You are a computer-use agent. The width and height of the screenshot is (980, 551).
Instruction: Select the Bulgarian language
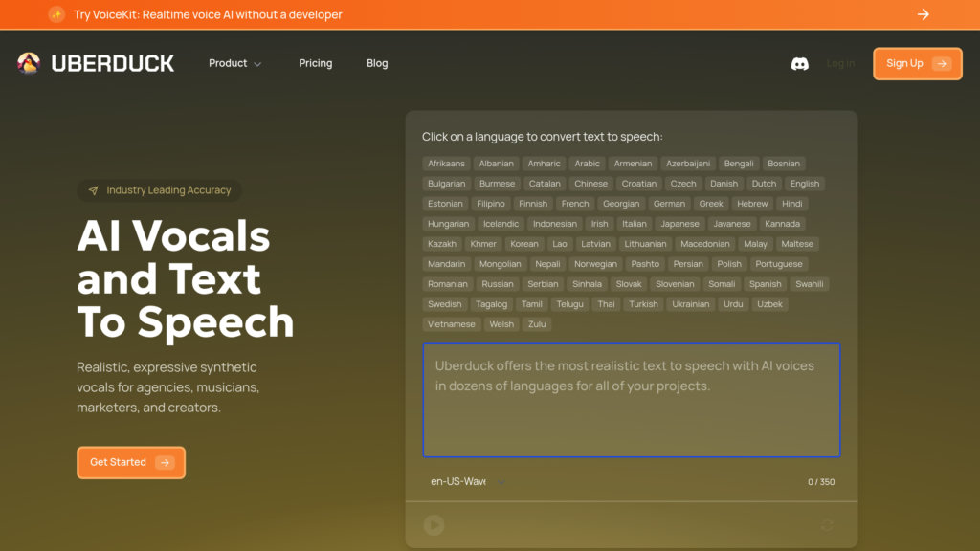click(446, 184)
